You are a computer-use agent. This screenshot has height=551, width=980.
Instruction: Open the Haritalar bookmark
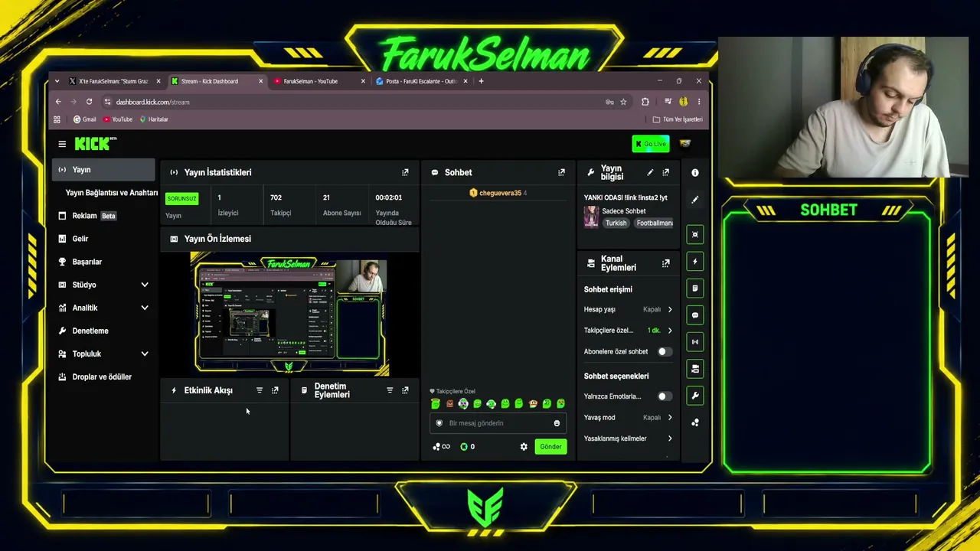(154, 119)
